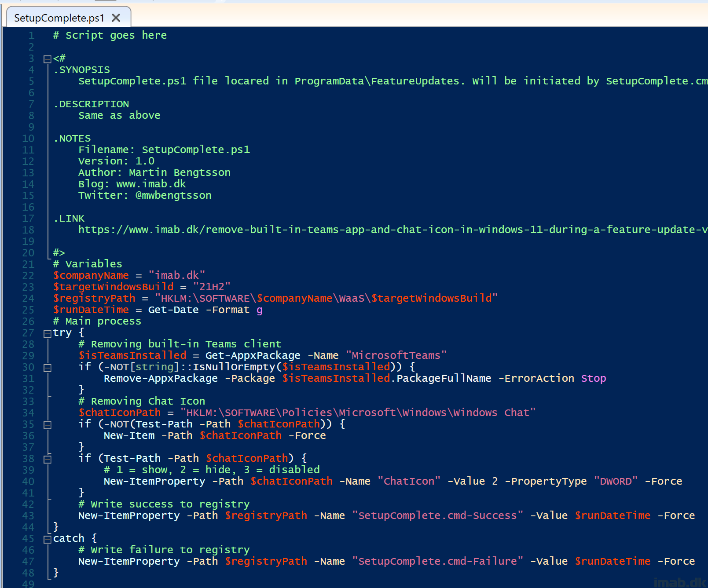Click the .SYNOPSIS comment keyword
Image resolution: width=708 pixels, height=588 pixels.
[x=82, y=69]
